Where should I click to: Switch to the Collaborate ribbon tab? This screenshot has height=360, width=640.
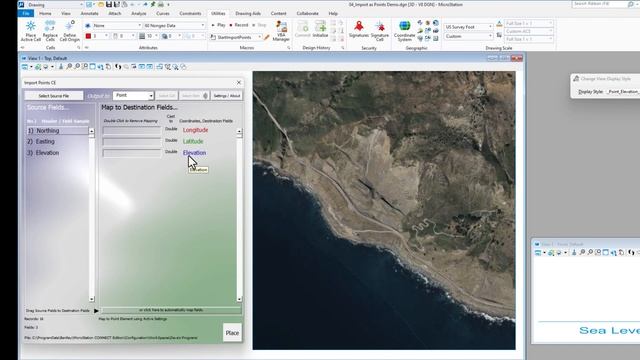tap(307, 13)
